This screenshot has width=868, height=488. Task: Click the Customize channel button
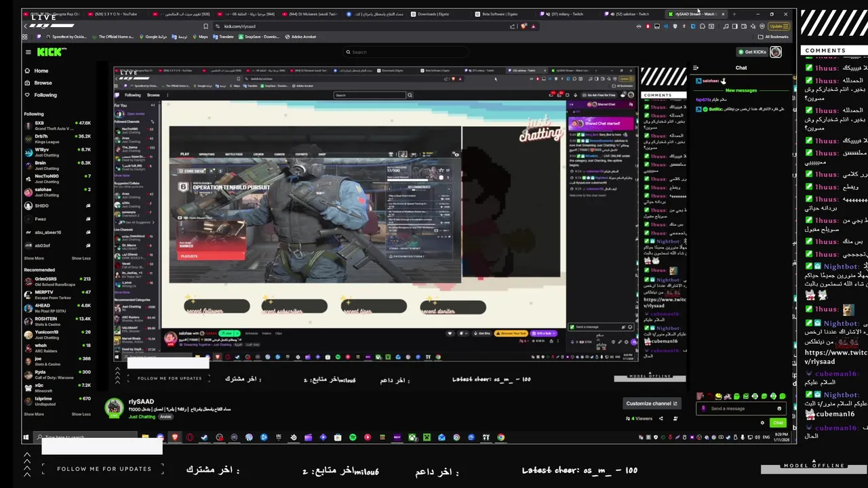651,403
